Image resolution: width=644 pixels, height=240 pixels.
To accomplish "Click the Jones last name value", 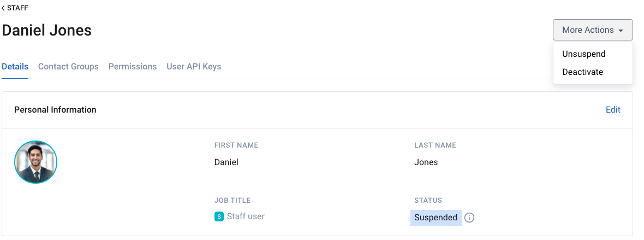I will pos(426,162).
